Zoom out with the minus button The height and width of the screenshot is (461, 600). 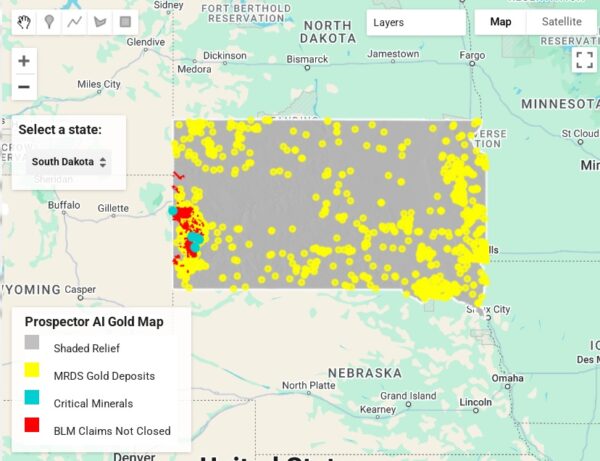coord(24,87)
